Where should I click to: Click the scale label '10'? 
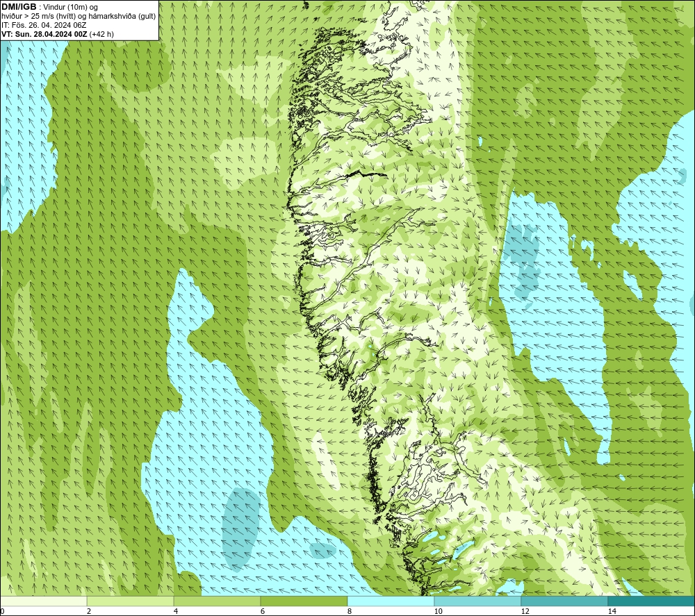pyautogui.click(x=438, y=611)
